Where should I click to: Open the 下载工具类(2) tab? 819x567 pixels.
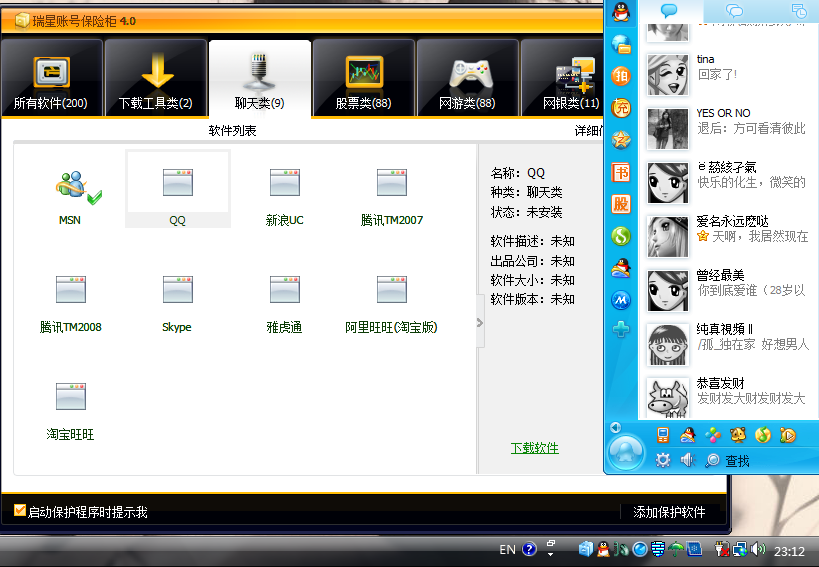point(156,78)
